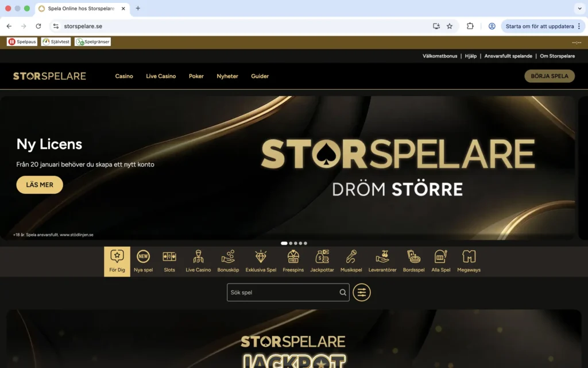
Task: Open the Självtest tool
Action: 56,41
